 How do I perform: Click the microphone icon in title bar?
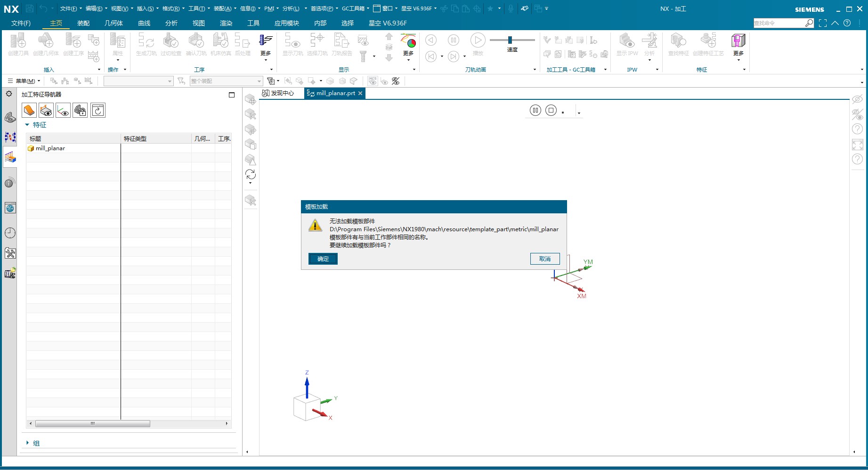pos(511,8)
